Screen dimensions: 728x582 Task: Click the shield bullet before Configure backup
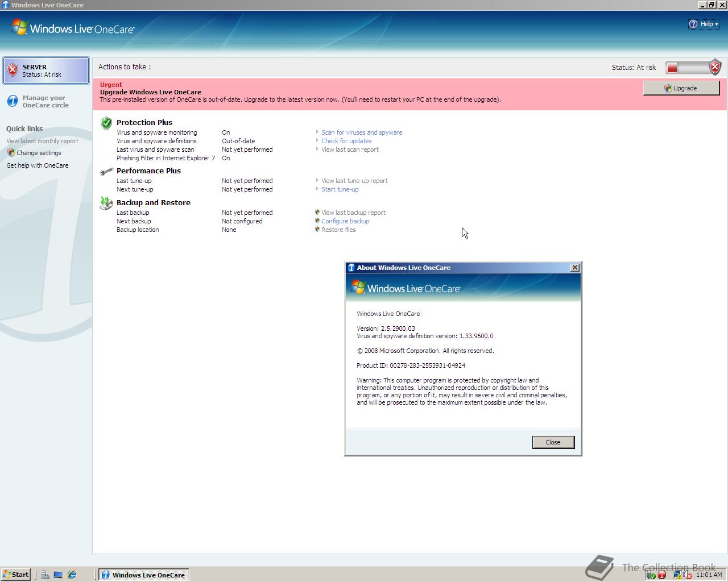(317, 221)
